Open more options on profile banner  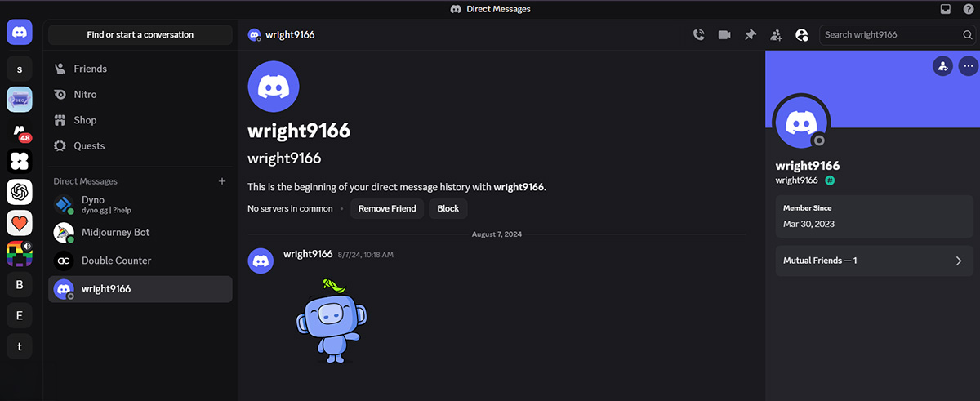(967, 66)
